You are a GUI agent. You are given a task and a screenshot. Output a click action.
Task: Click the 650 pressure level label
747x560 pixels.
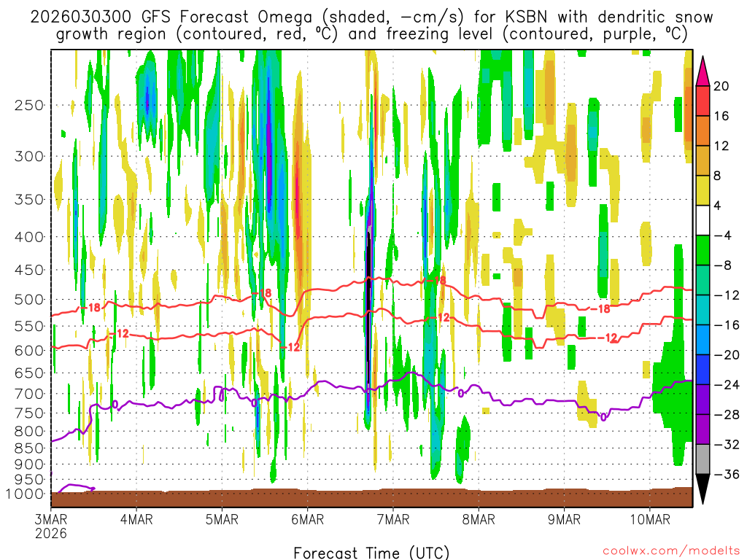click(x=29, y=373)
